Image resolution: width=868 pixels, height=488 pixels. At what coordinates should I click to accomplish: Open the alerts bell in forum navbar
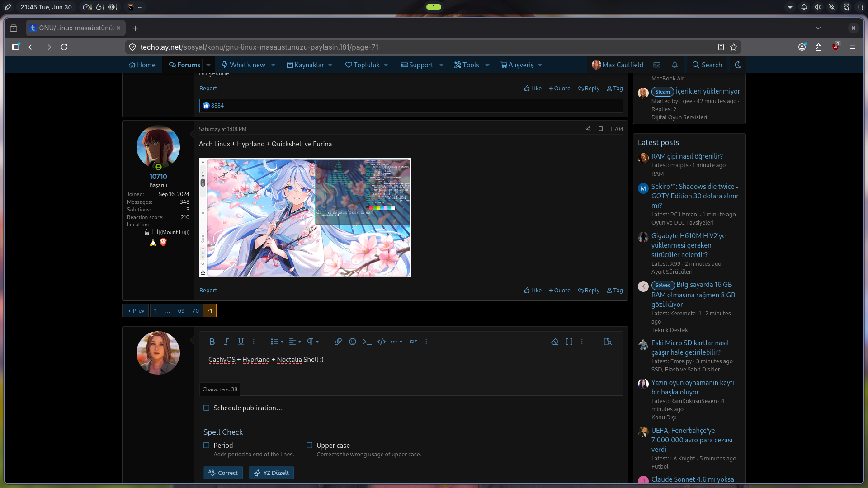click(675, 65)
